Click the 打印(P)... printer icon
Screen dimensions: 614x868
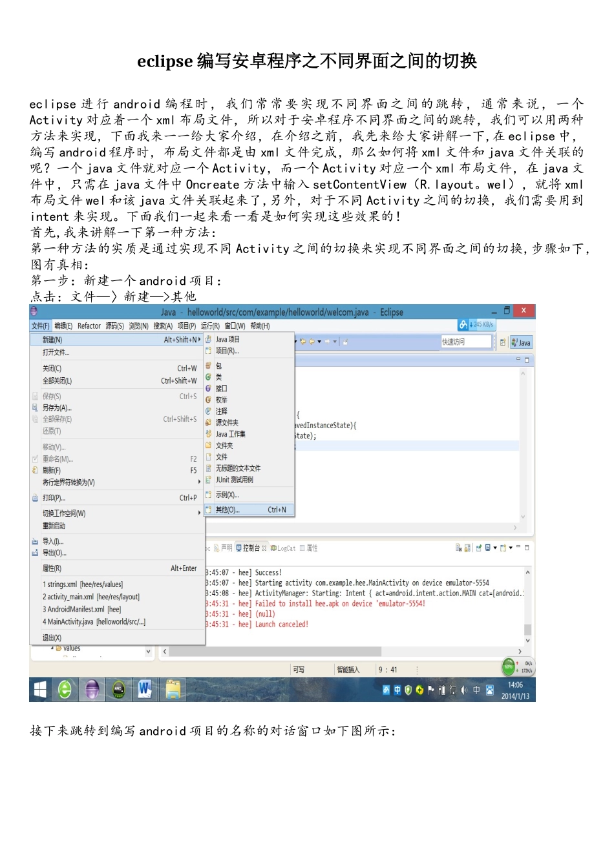(x=36, y=498)
